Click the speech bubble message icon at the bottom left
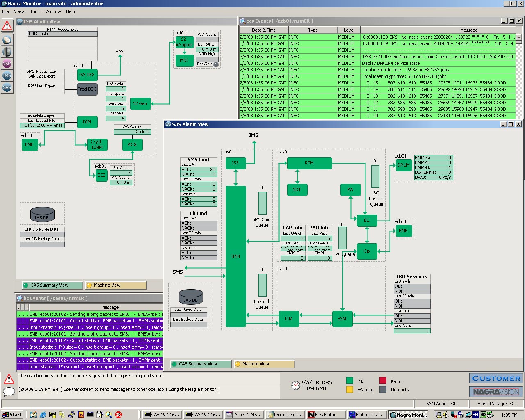Screen dimensions: 525x420 coord(9,392)
